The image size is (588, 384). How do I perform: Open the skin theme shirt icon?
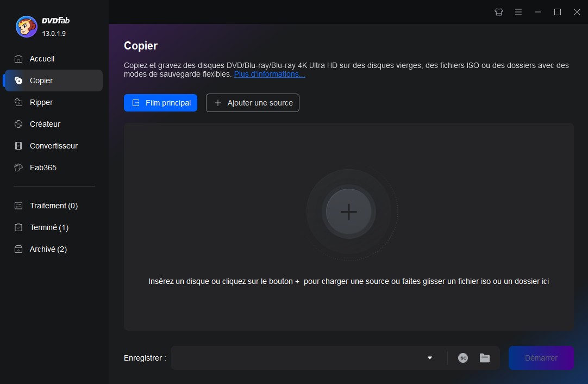pos(498,12)
